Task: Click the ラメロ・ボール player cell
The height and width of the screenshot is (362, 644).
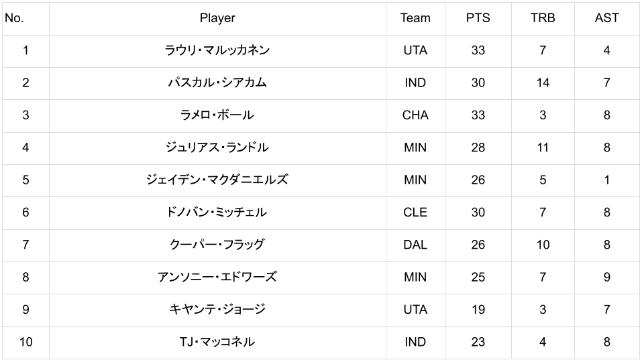Action: [x=217, y=115]
